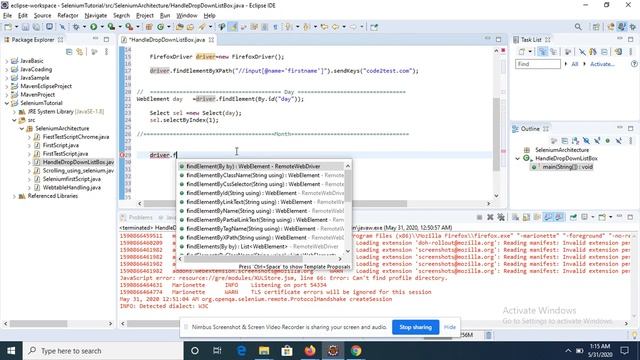Click the Find field in Task List
The width and height of the screenshot is (640, 360).
tap(538, 64)
